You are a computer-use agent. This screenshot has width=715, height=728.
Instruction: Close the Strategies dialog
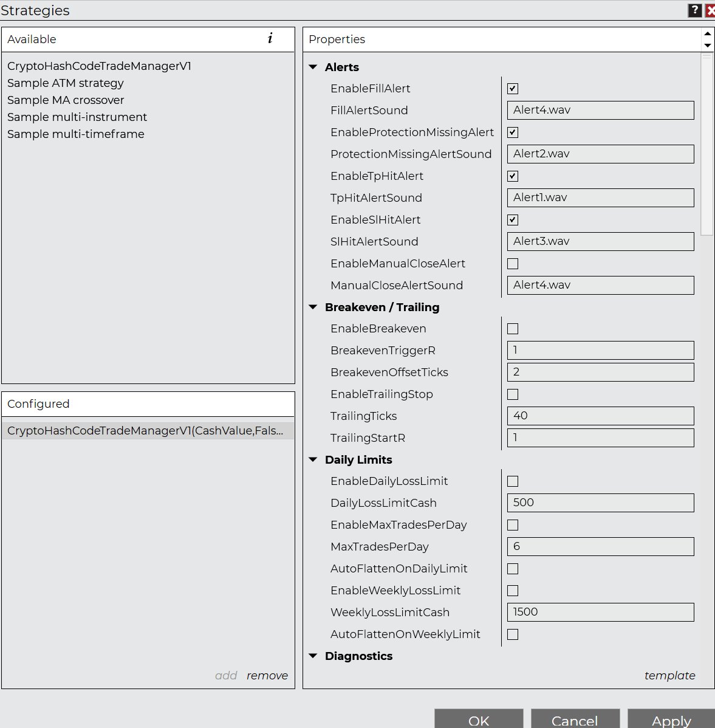click(710, 10)
